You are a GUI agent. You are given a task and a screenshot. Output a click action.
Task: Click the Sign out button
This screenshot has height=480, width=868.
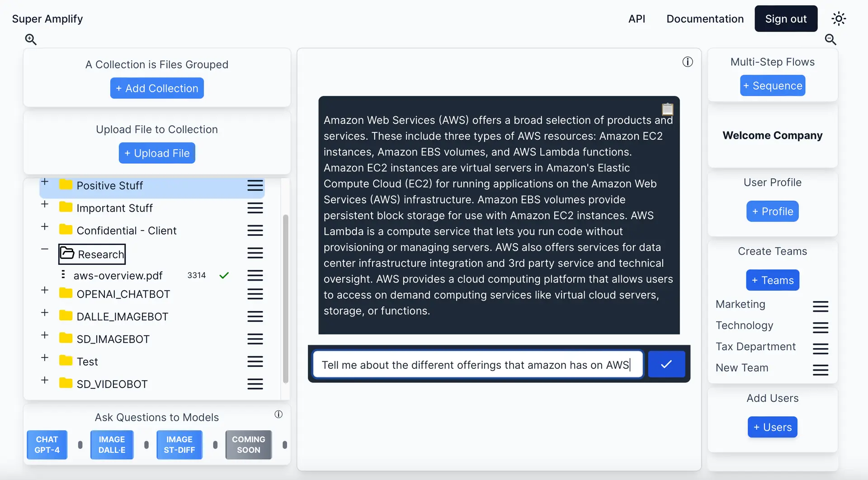[x=786, y=19]
